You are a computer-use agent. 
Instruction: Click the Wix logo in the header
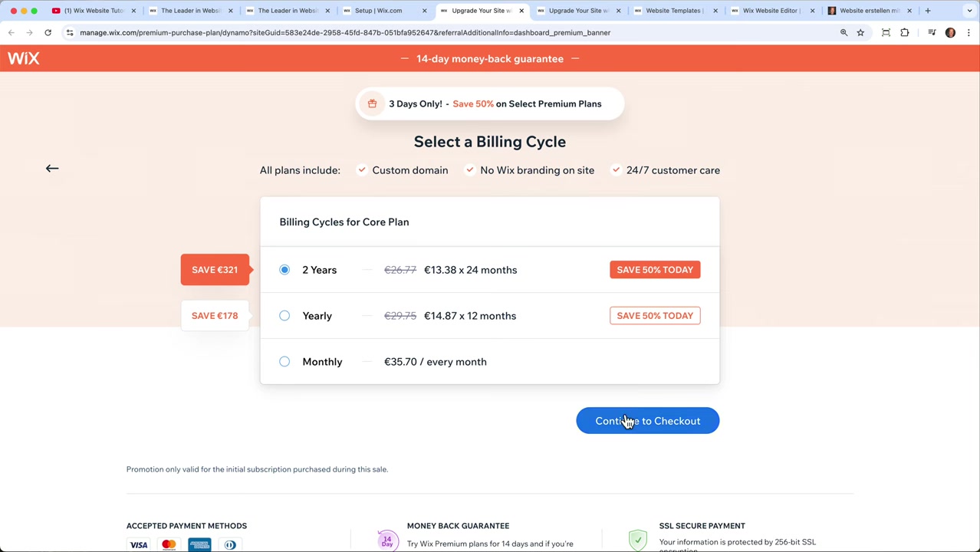tap(23, 58)
